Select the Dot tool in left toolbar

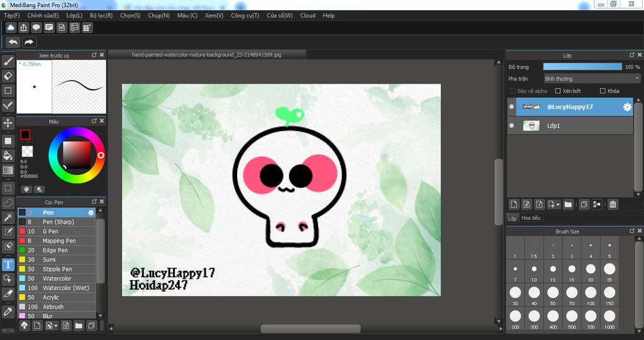click(x=8, y=105)
